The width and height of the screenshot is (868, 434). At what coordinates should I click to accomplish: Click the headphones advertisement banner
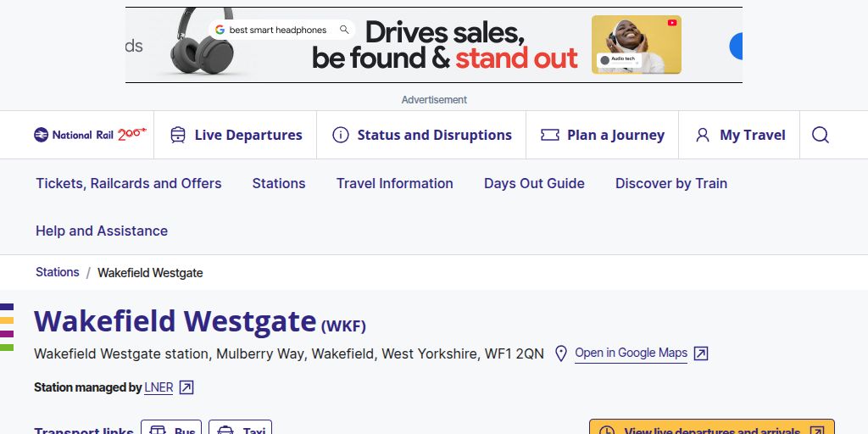(x=433, y=45)
